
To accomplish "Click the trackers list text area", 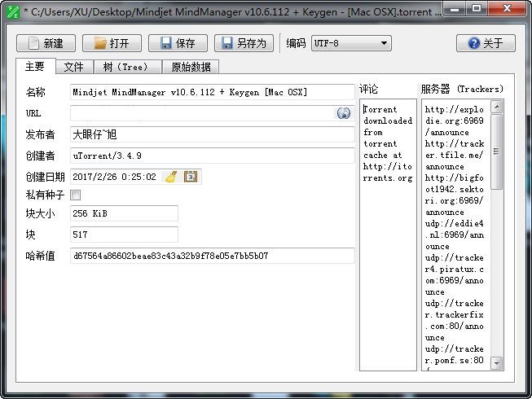I will 456,235.
